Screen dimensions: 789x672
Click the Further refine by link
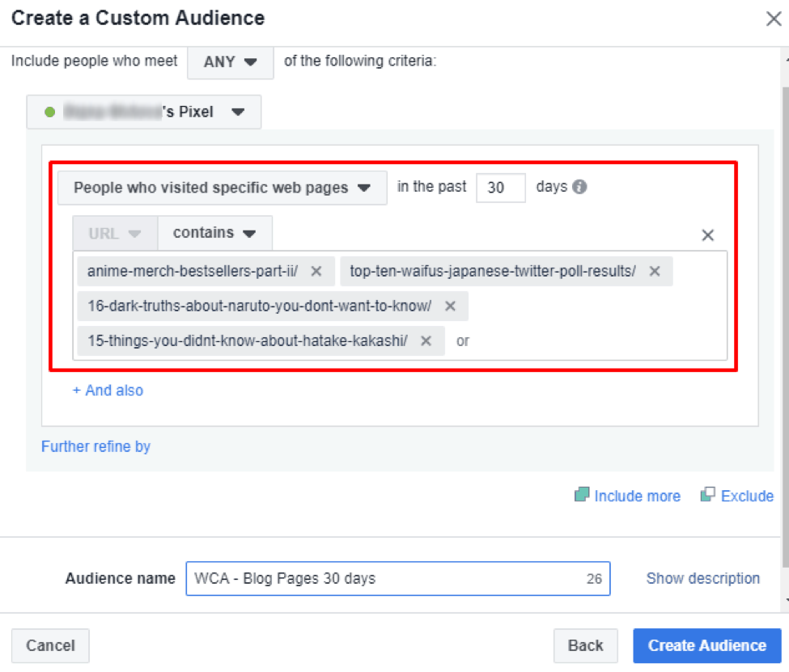[x=95, y=446]
